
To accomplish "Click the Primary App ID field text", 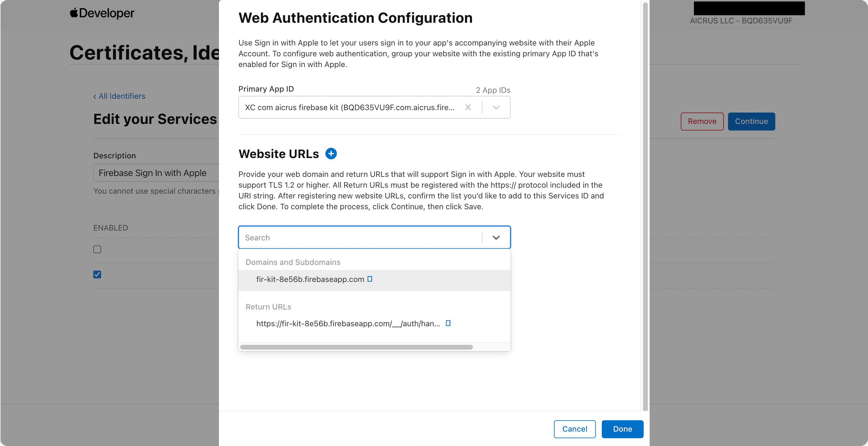I will (x=350, y=107).
